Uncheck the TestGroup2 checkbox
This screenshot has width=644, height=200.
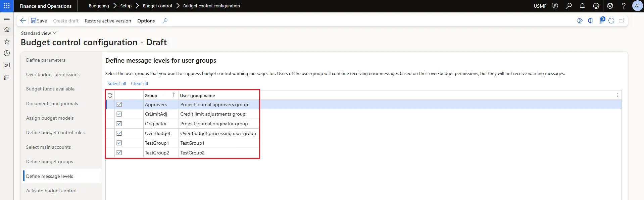(x=119, y=153)
